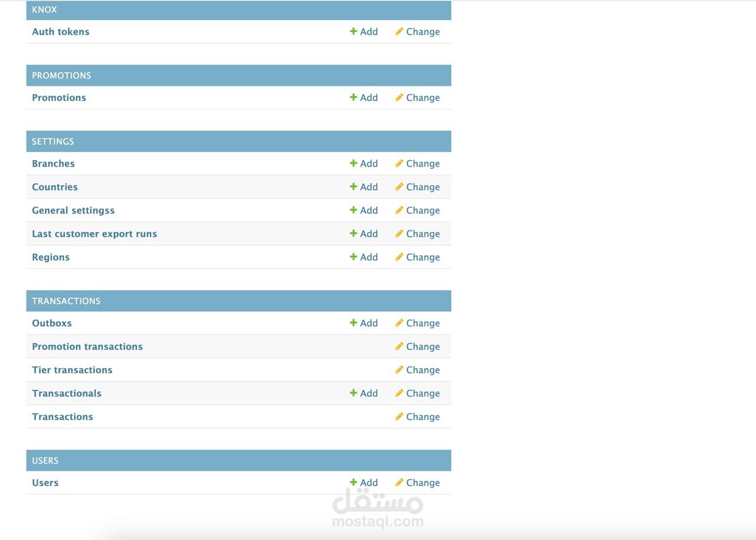The height and width of the screenshot is (540, 756).
Task: Open the TRANSACTIONS section header
Action: [x=66, y=301]
